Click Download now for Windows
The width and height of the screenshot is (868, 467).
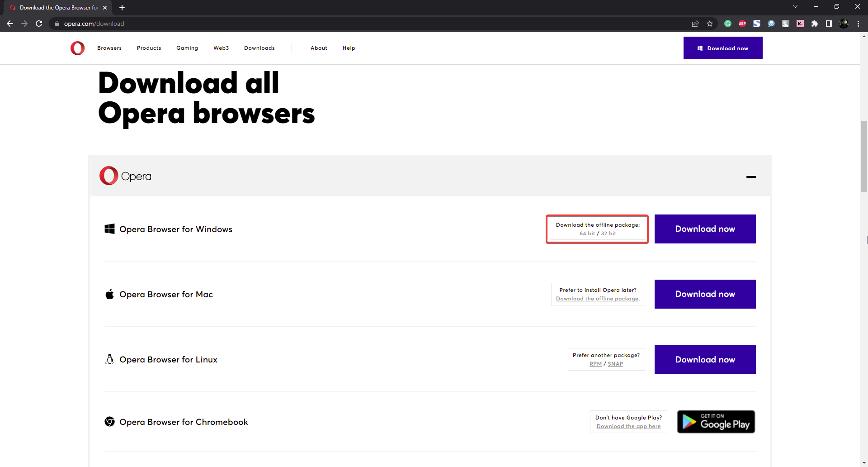point(705,229)
